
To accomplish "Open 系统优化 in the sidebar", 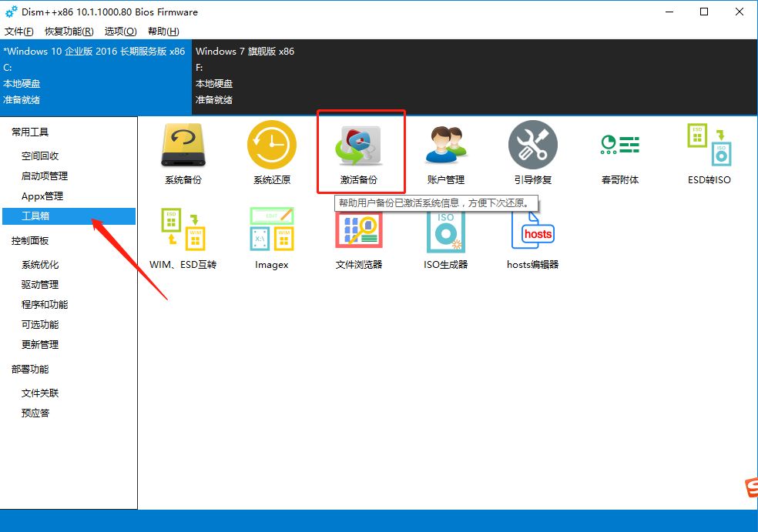I will (39, 265).
